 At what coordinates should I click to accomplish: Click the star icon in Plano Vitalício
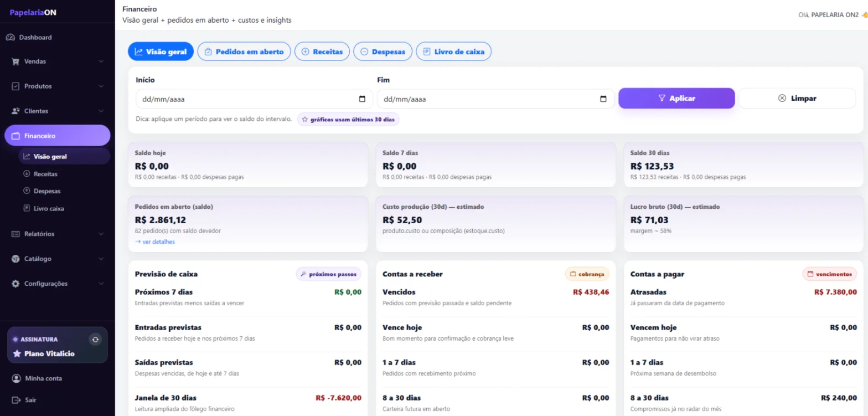17,353
